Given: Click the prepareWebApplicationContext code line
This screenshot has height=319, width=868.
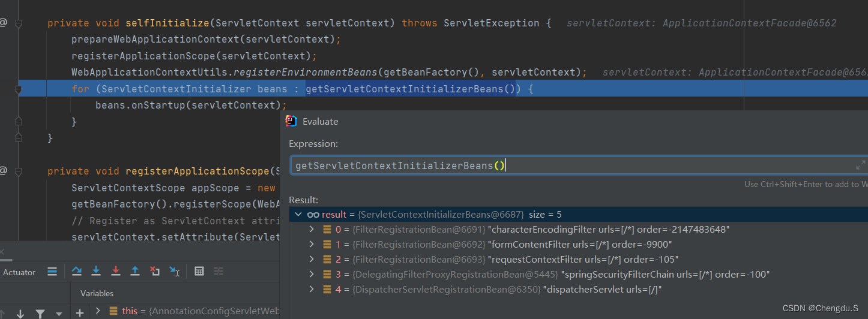Looking at the screenshot, I should pyautogui.click(x=206, y=40).
